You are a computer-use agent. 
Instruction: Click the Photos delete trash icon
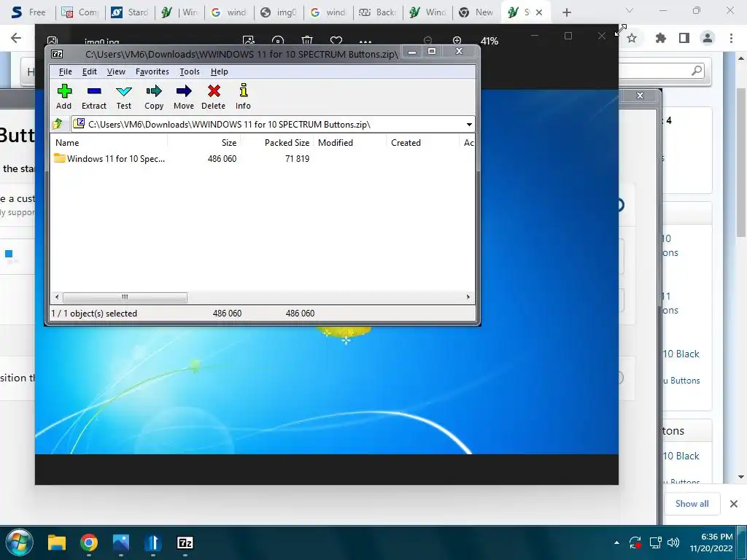[x=307, y=41]
